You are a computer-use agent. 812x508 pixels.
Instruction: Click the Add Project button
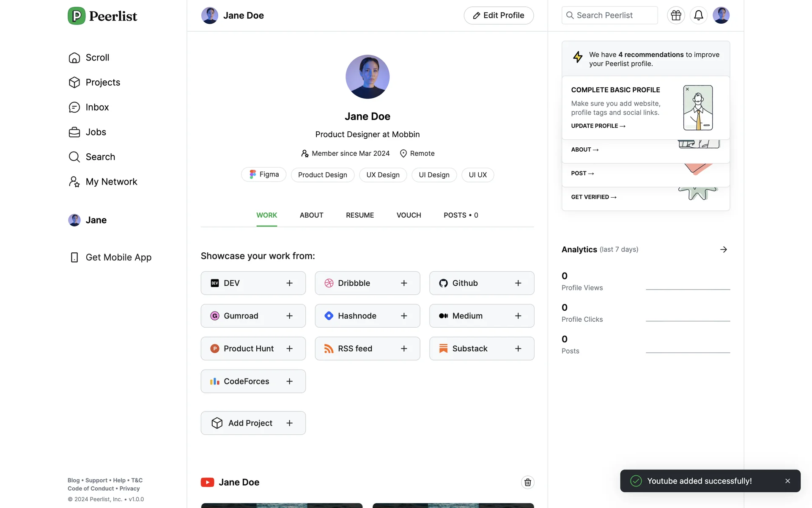point(253,423)
